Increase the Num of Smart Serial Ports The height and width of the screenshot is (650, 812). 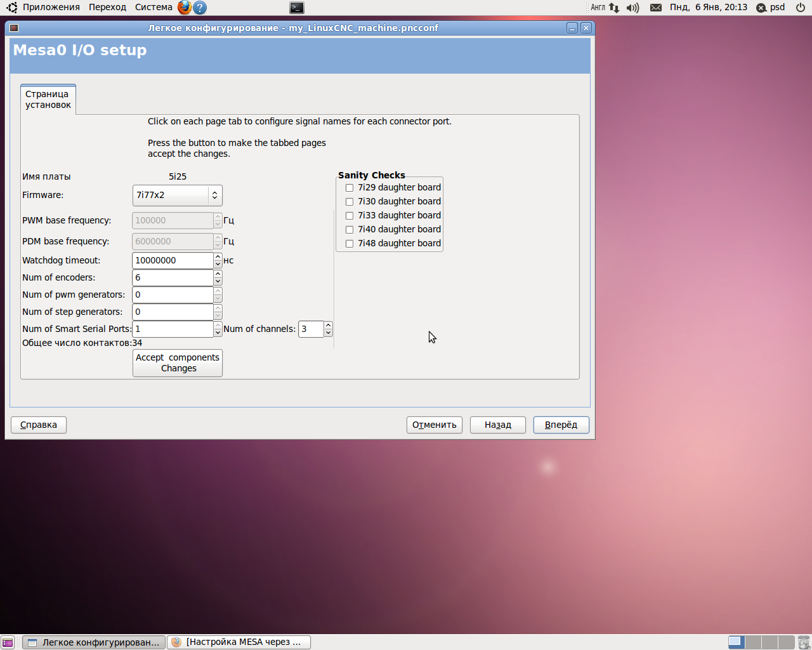[218, 325]
